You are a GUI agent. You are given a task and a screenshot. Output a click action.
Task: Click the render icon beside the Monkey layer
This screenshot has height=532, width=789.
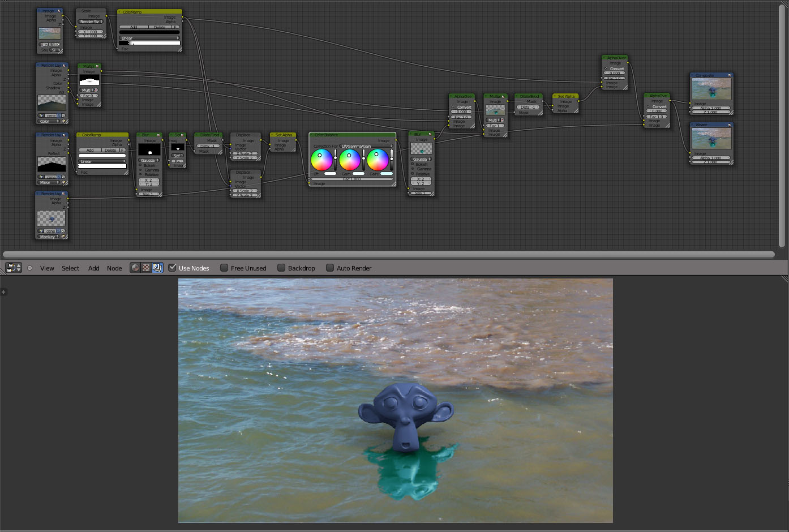pos(64,237)
